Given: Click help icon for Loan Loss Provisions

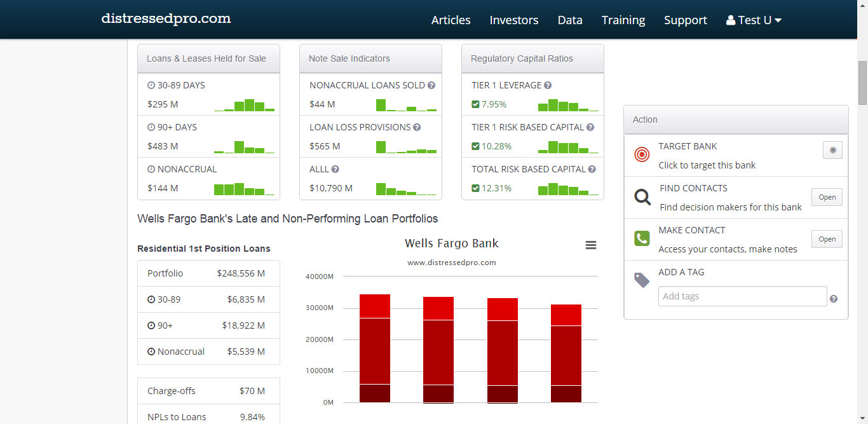Looking at the screenshot, I should 417,127.
